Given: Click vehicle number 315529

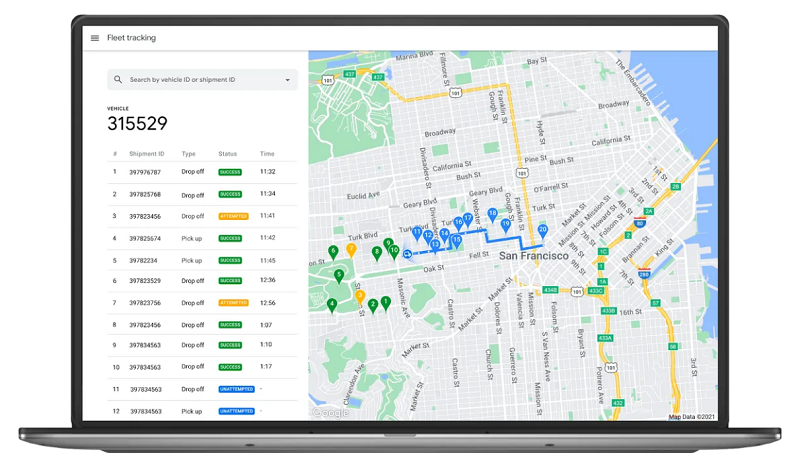Looking at the screenshot, I should pyautogui.click(x=137, y=124).
